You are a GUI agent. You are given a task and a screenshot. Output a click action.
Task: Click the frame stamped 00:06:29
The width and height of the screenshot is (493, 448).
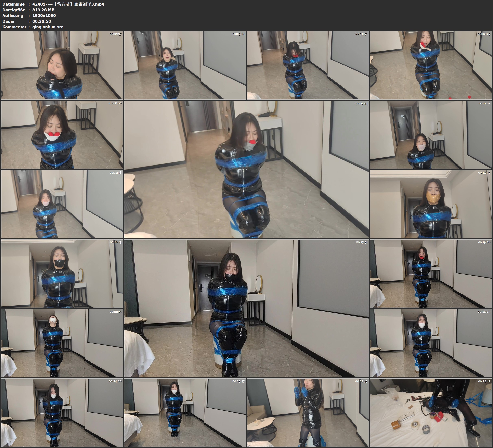431,65
